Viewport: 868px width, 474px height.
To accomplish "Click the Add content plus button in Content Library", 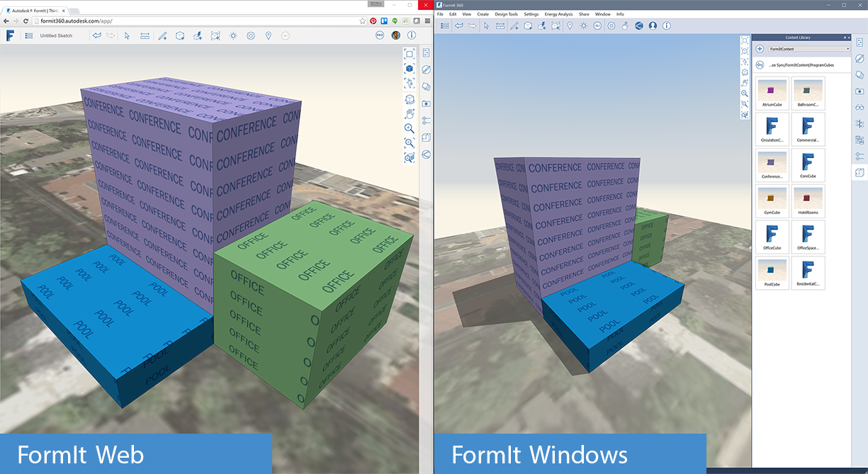I will pos(760,48).
